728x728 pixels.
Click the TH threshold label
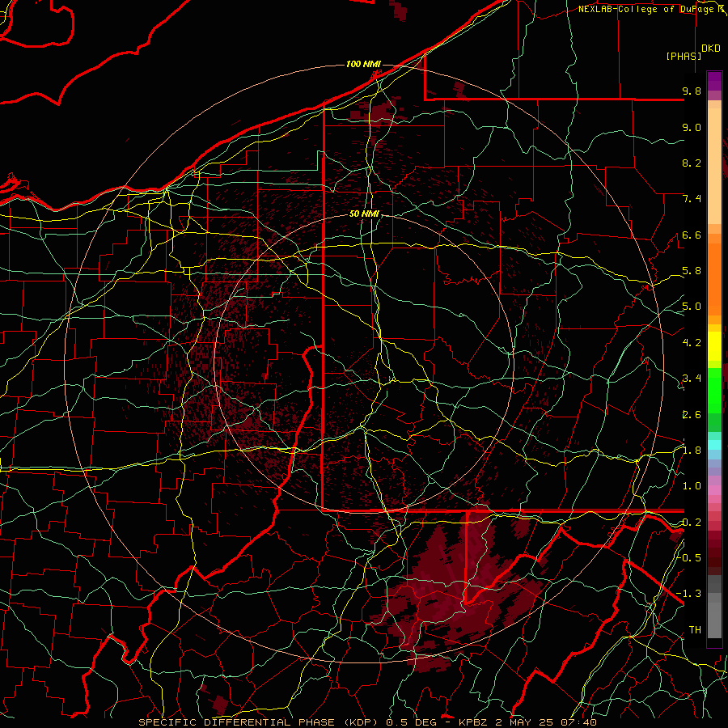[695, 629]
